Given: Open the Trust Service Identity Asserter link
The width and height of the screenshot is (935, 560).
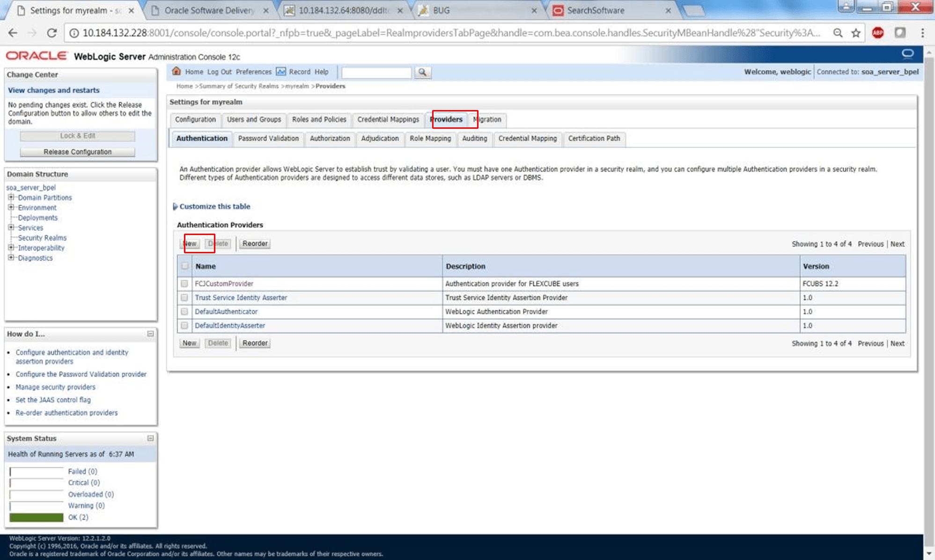Looking at the screenshot, I should [241, 298].
